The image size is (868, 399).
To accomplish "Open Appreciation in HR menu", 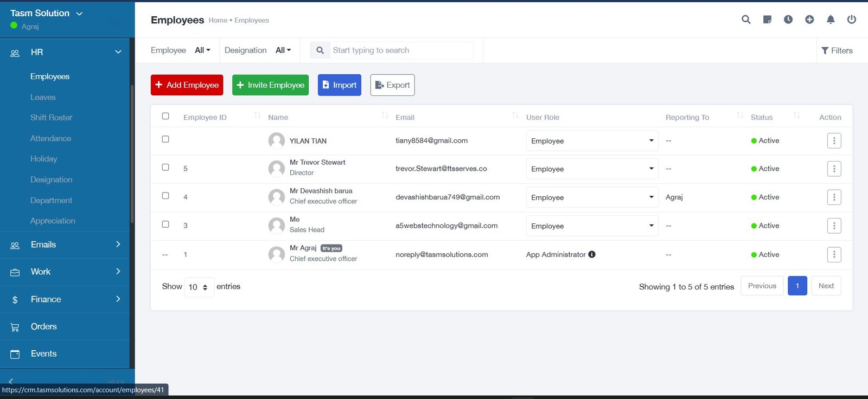I will [53, 221].
